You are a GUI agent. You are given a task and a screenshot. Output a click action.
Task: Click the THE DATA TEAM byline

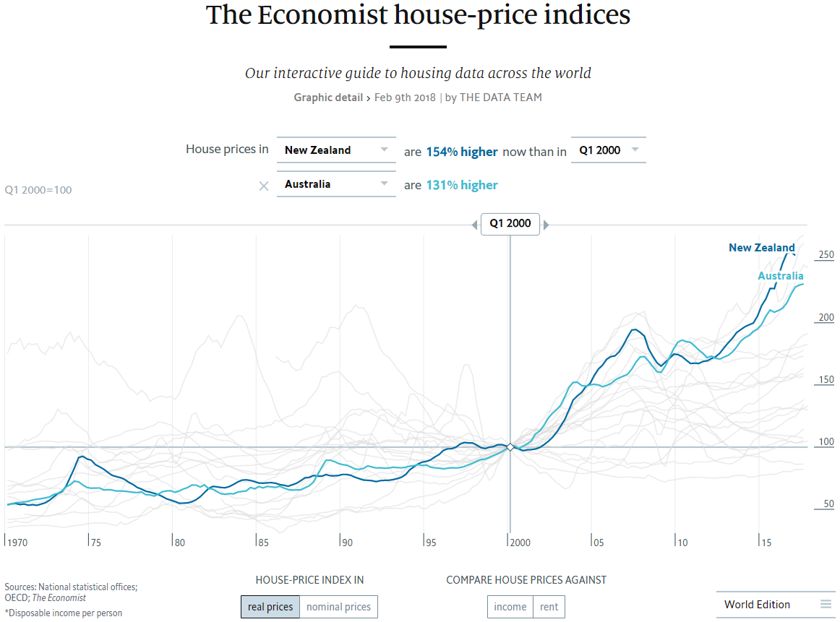(500, 97)
